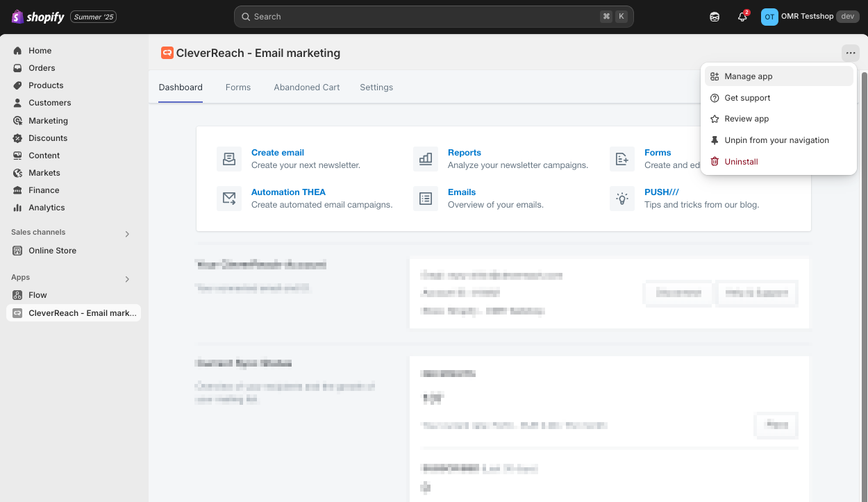Viewport: 868px width, 502px height.
Task: Click the Analytics bar chart icon
Action: click(x=17, y=208)
